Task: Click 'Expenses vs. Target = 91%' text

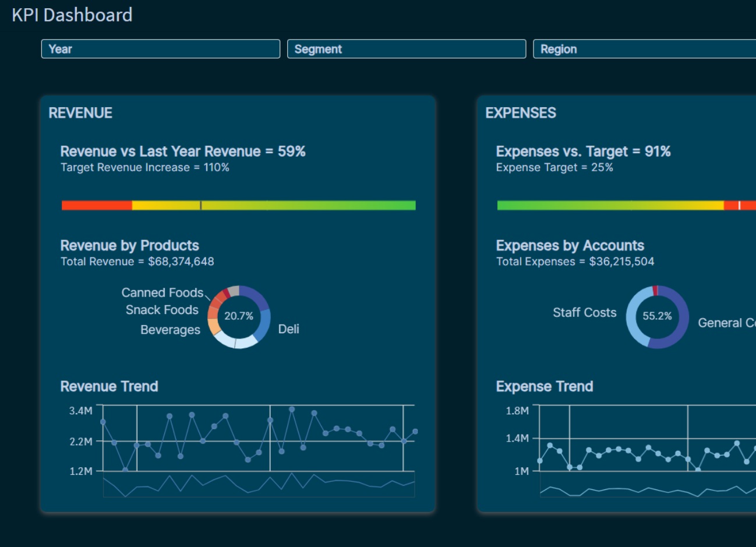Action: pyautogui.click(x=583, y=151)
